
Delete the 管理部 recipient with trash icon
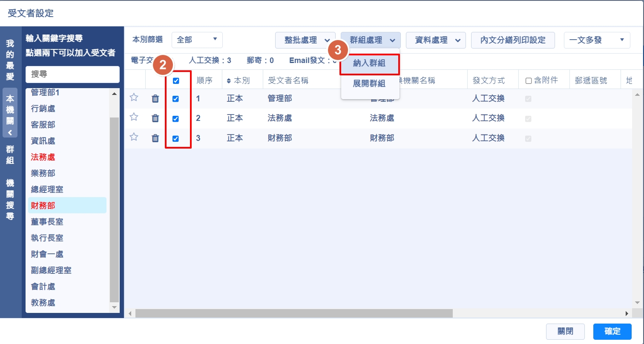pyautogui.click(x=155, y=99)
